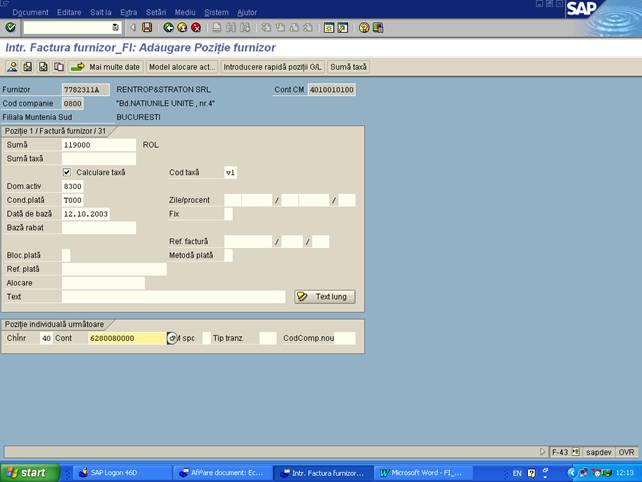This screenshot has width=642, height=482.
Task: Toggle the Calculare taxă checkbox
Action: point(67,172)
